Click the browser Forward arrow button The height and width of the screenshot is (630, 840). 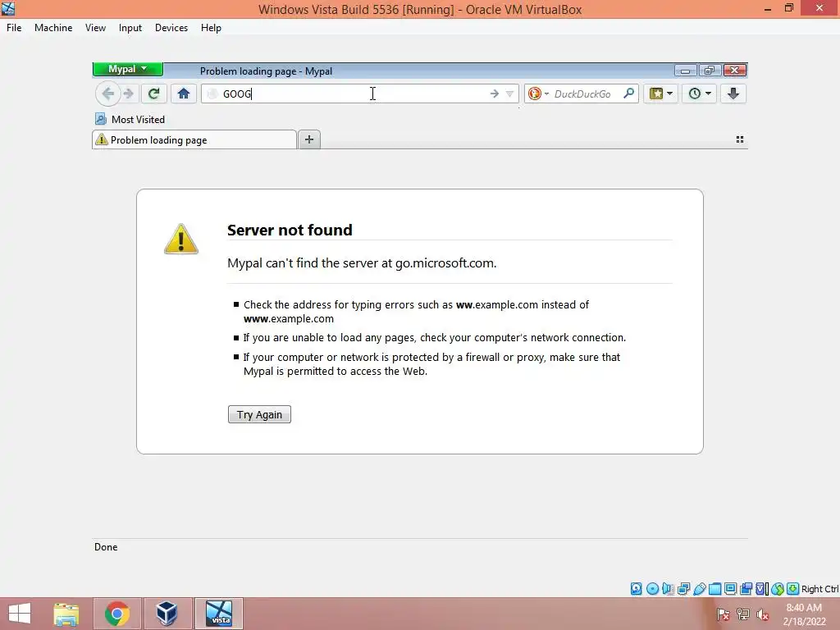pos(128,94)
